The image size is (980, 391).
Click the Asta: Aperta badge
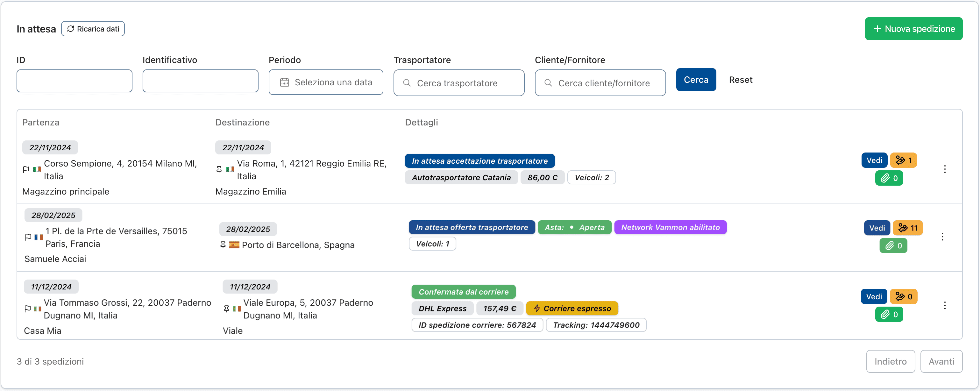(574, 227)
